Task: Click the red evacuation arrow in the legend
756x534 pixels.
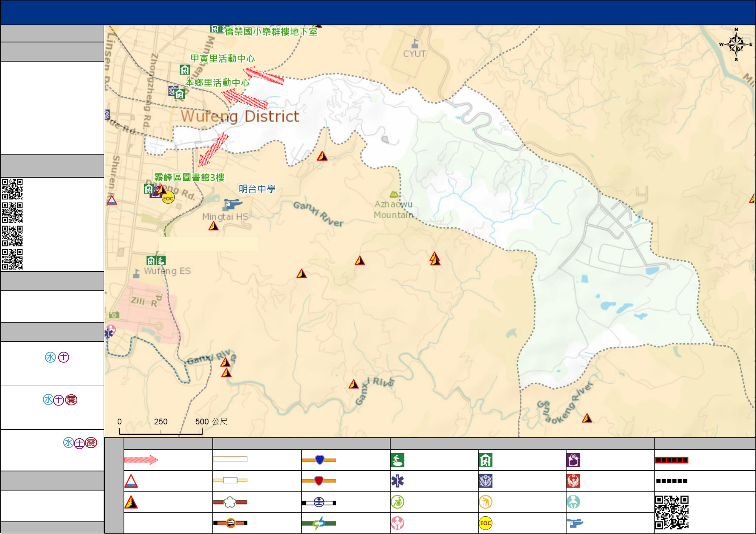Action: (x=141, y=460)
